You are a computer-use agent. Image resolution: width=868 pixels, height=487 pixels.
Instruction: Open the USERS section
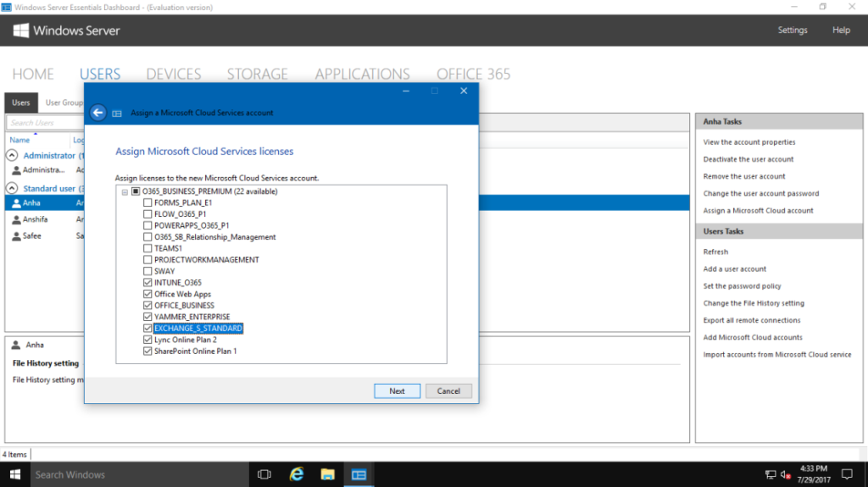[x=100, y=75]
